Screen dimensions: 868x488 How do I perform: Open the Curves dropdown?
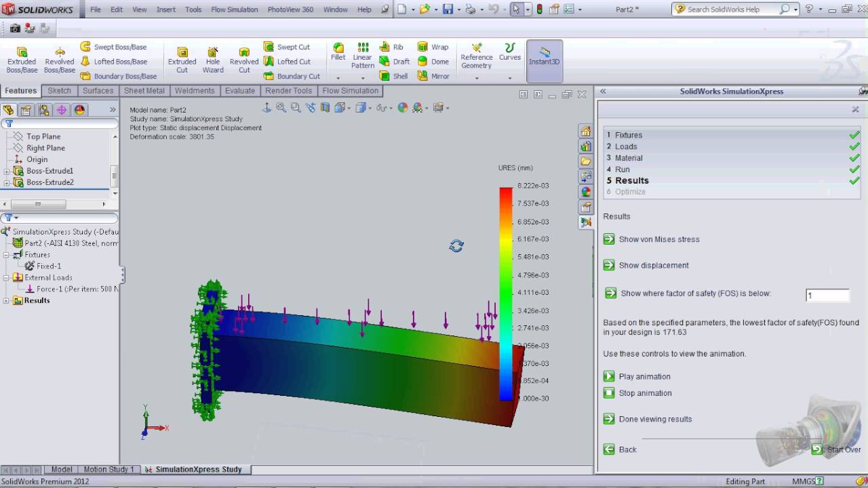[510, 77]
